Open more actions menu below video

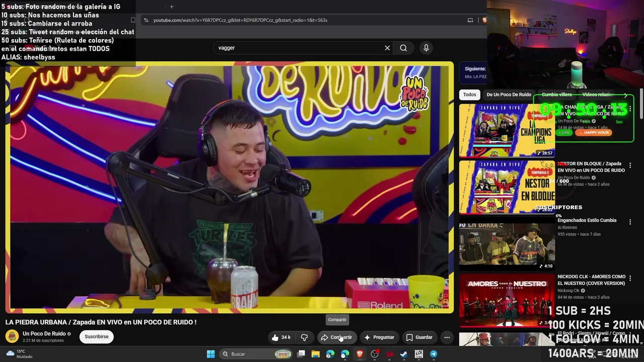(x=447, y=337)
